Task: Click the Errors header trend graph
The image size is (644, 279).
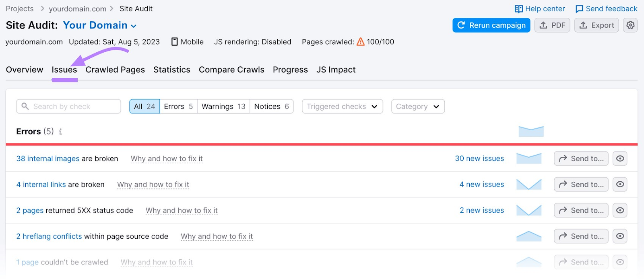Action: (x=531, y=131)
